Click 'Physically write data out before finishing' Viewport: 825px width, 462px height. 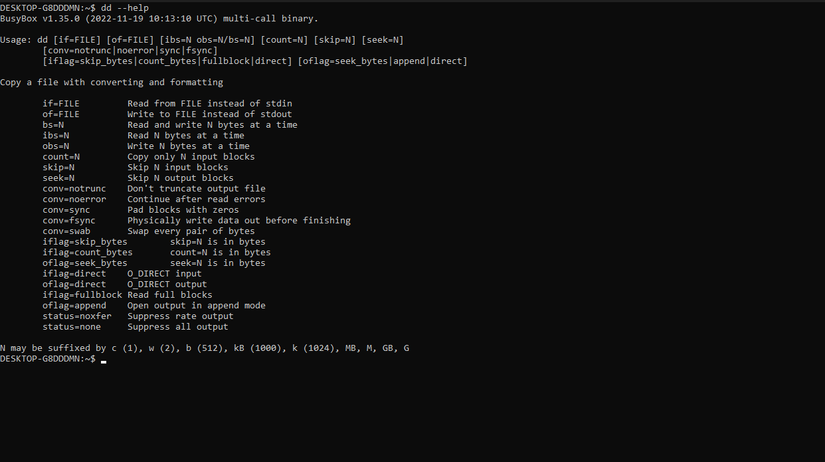coord(222,220)
